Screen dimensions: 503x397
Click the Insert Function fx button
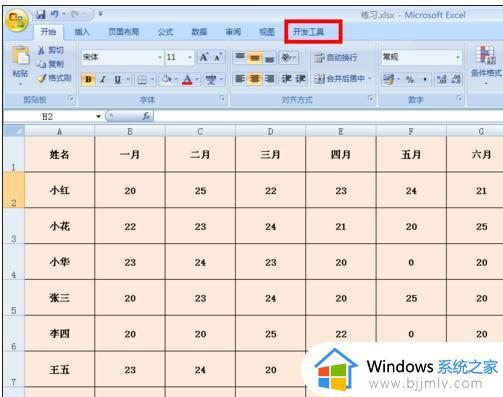coord(146,116)
